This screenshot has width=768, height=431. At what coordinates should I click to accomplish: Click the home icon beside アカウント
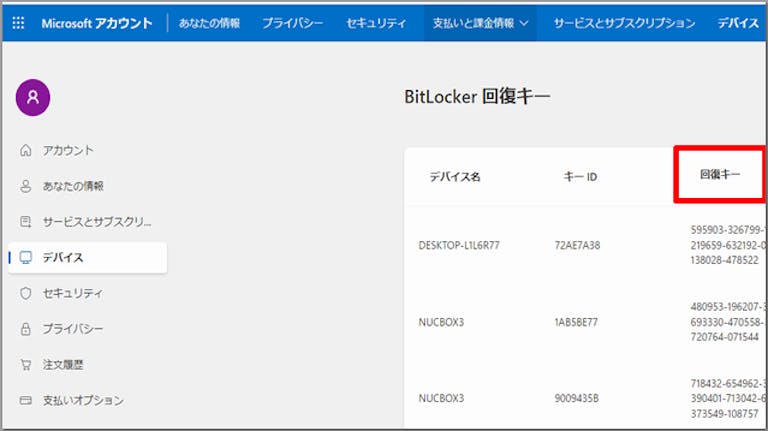tap(25, 150)
